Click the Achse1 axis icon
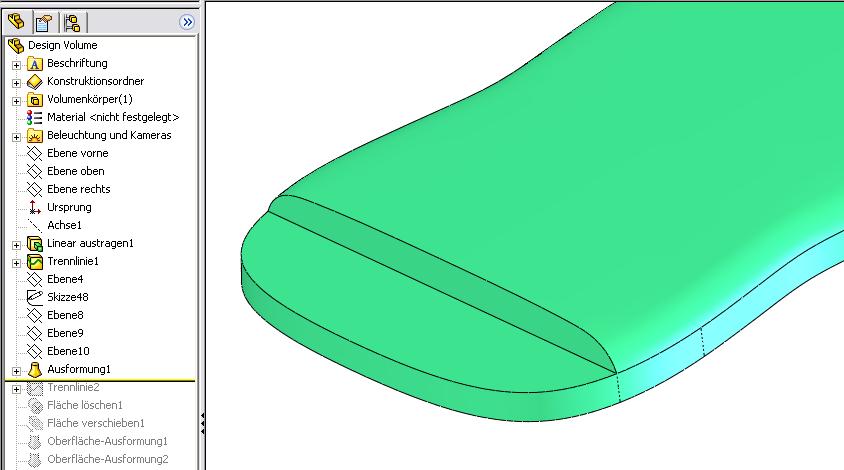 [x=34, y=226]
